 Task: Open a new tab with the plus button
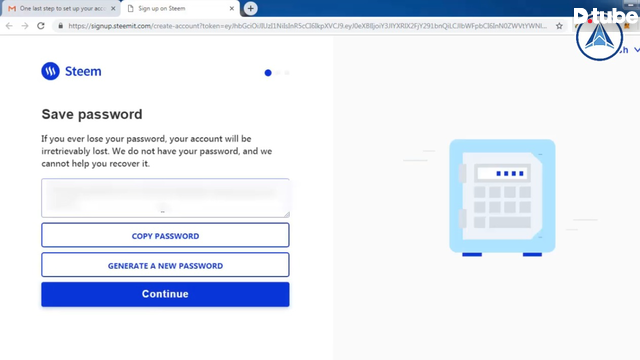[x=250, y=8]
